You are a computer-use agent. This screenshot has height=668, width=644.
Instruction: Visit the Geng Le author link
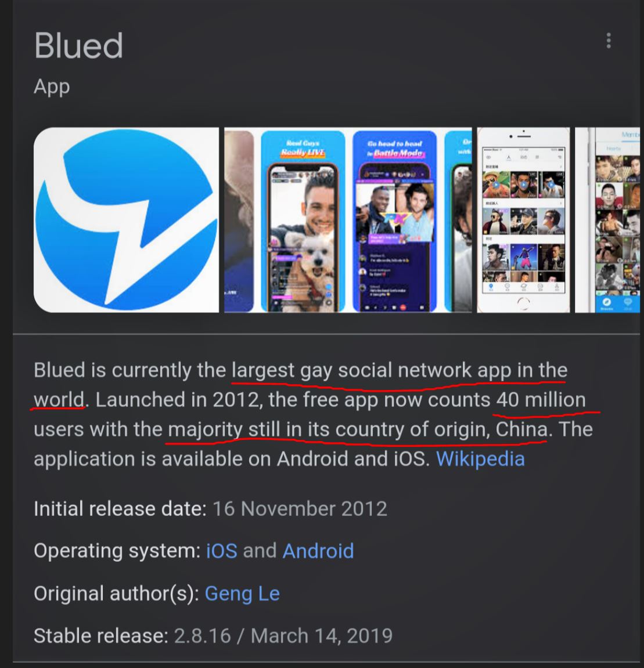coord(242,594)
